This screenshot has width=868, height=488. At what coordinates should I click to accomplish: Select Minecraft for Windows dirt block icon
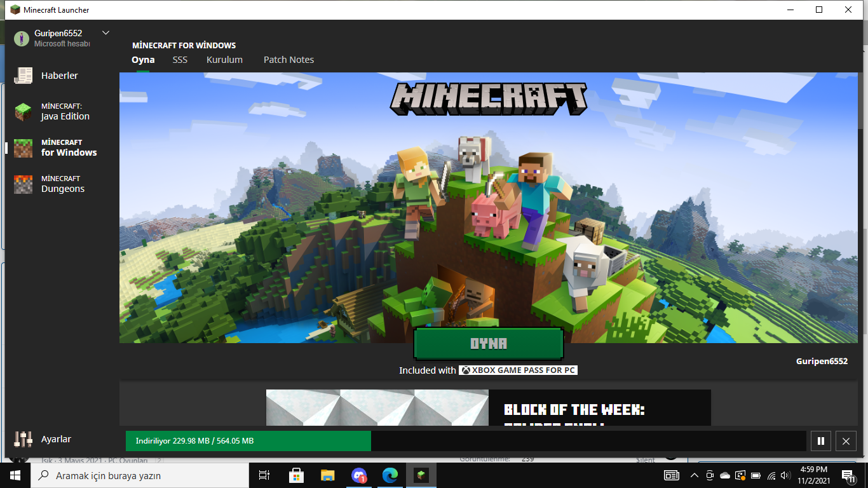24,148
